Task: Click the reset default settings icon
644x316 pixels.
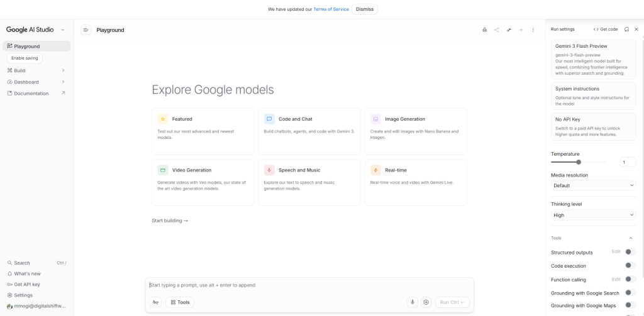Action: pyautogui.click(x=626, y=30)
